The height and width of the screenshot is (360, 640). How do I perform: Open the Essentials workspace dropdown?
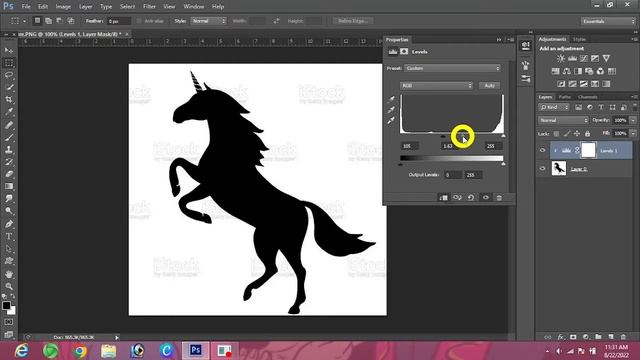tap(608, 21)
